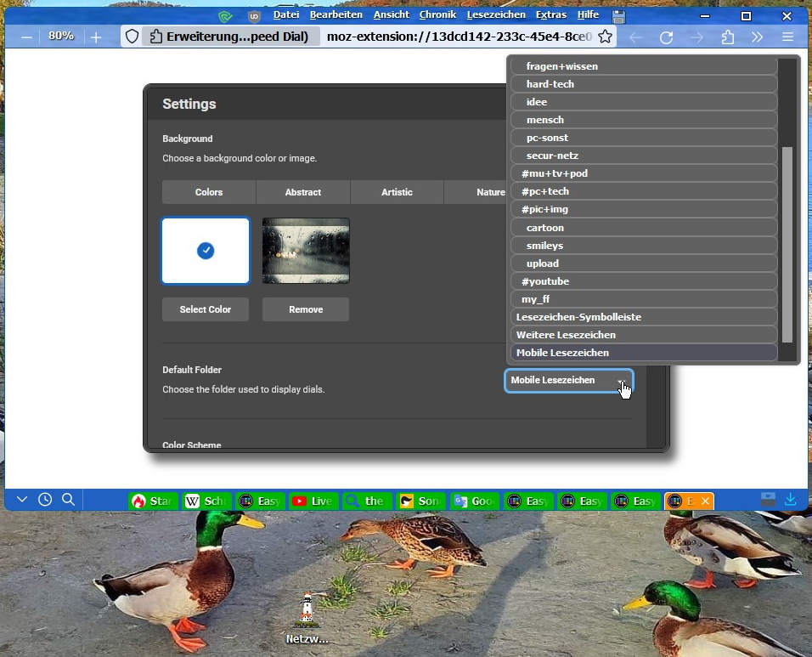This screenshot has height=657, width=812.
Task: Open the extensions puzzle-piece icon
Action: (x=727, y=37)
